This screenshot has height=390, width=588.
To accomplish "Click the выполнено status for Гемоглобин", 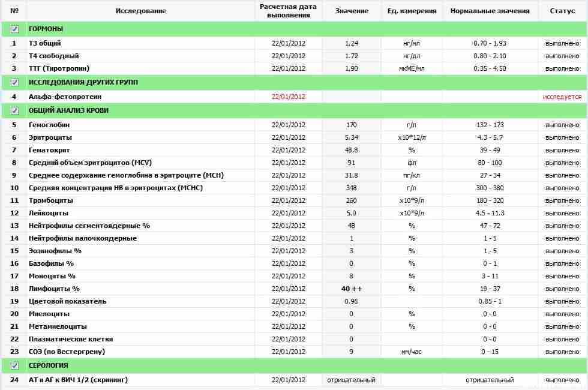I will coord(562,125).
